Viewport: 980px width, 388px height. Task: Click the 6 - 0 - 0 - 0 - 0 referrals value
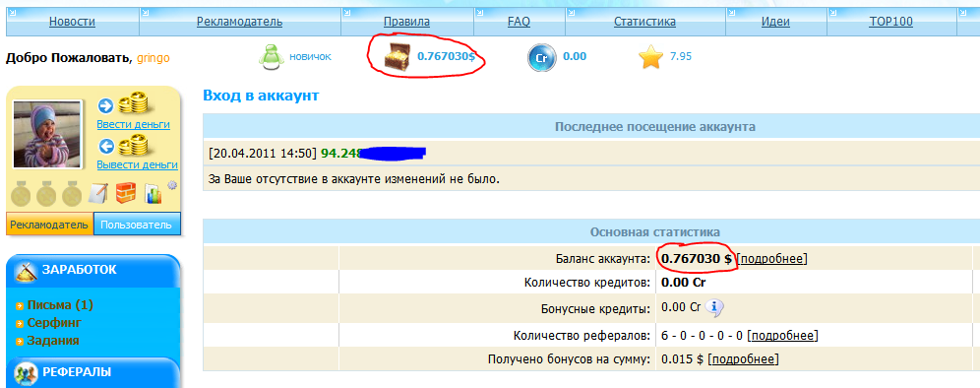(x=702, y=336)
